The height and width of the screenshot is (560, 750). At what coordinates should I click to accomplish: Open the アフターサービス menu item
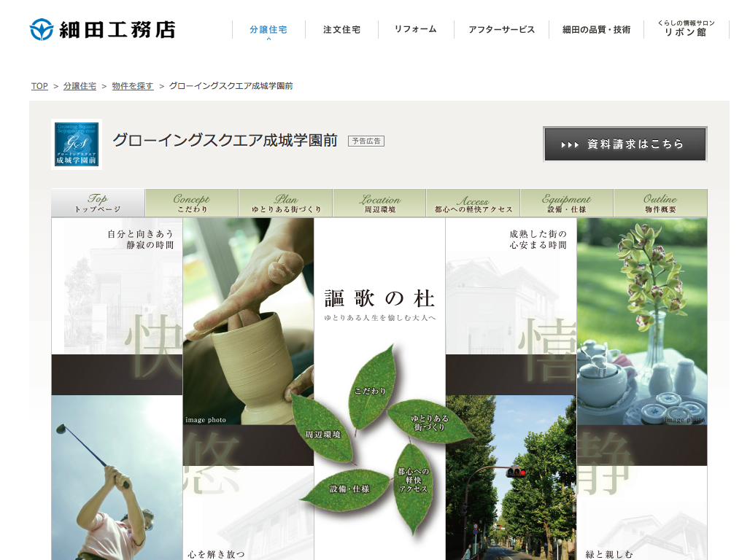(x=501, y=30)
